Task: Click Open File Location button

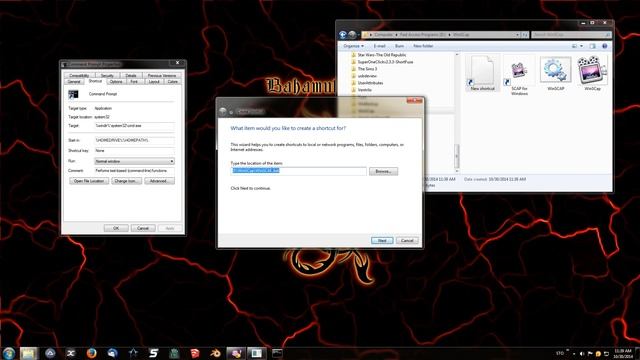Action: tap(89, 181)
